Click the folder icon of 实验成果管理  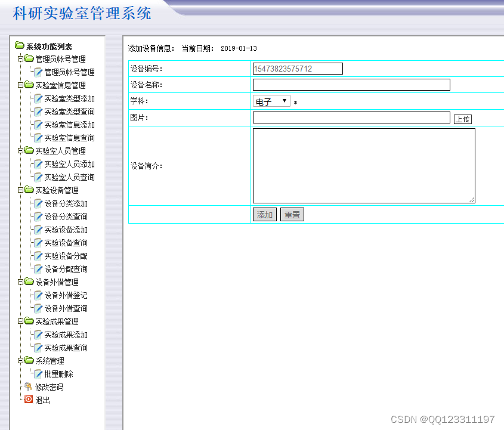coord(29,321)
